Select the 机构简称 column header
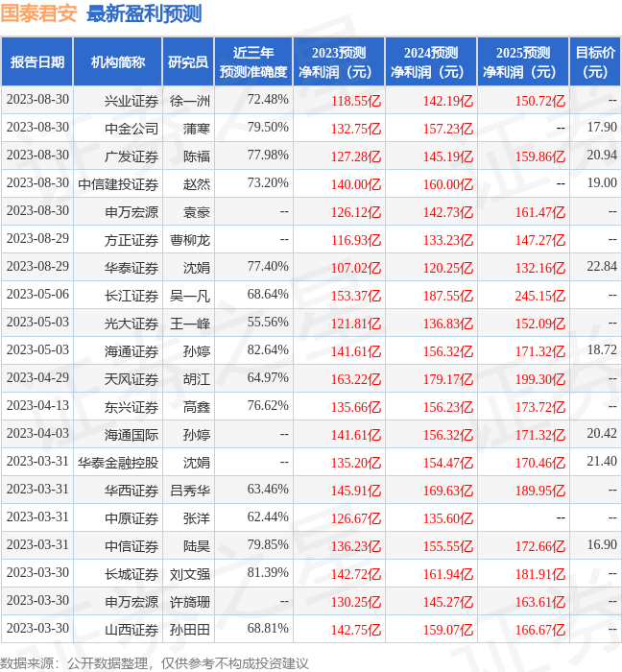Screen dimensions: 622x672 (118, 62)
